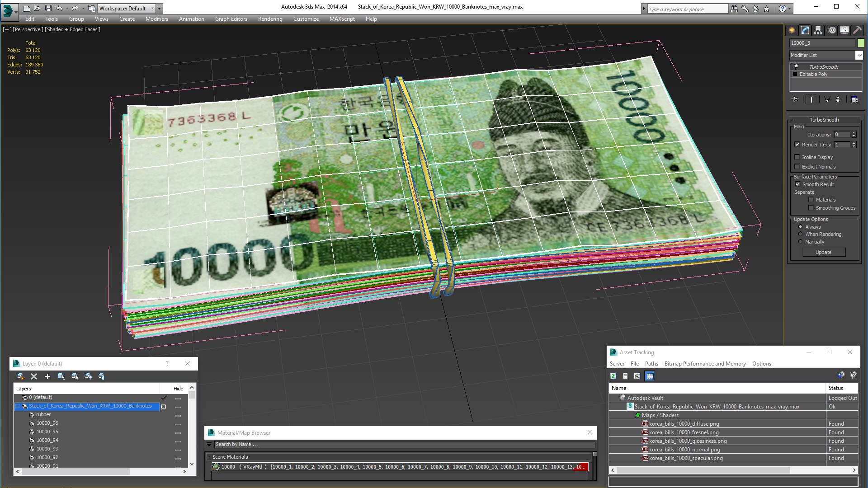Click object color swatch beside name
This screenshot has height=488, width=868.
click(861, 43)
